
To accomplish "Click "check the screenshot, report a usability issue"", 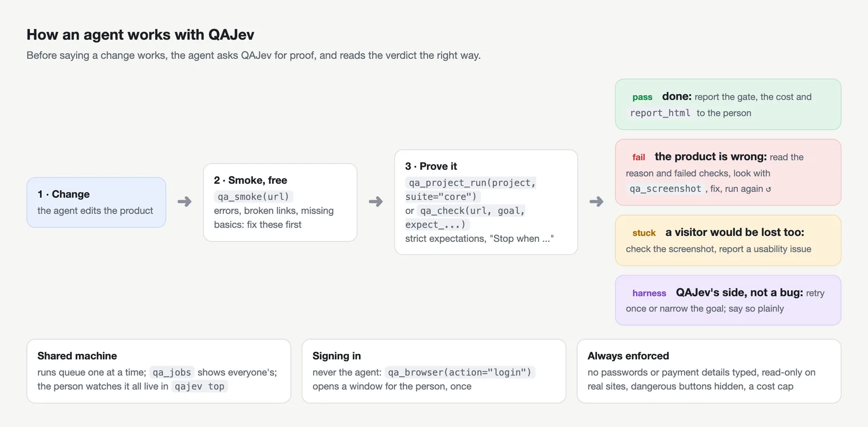I will (x=719, y=249).
